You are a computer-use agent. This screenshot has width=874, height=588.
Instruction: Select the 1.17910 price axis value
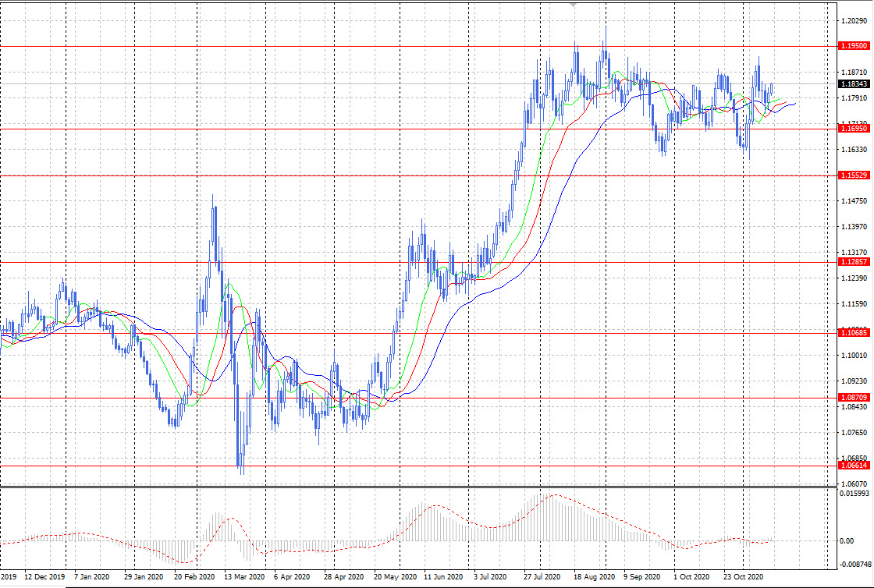(x=855, y=98)
